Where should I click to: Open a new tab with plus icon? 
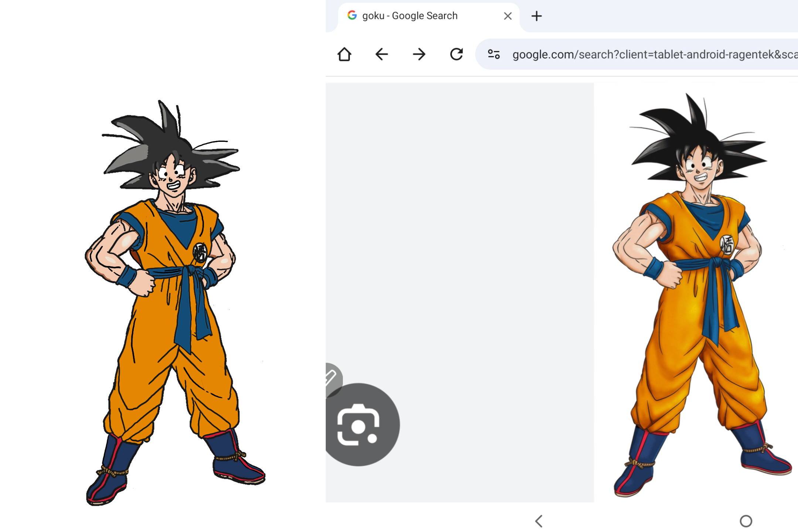tap(536, 16)
